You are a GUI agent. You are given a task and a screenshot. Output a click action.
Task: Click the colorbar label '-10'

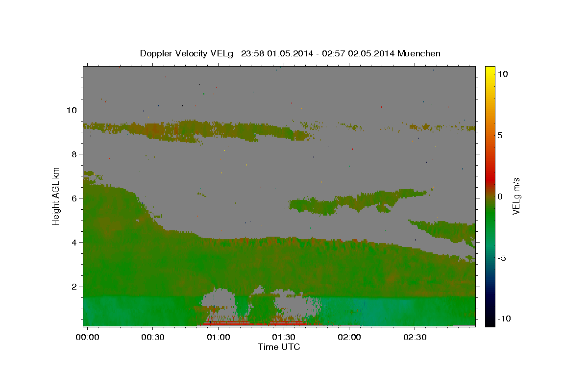(503, 319)
